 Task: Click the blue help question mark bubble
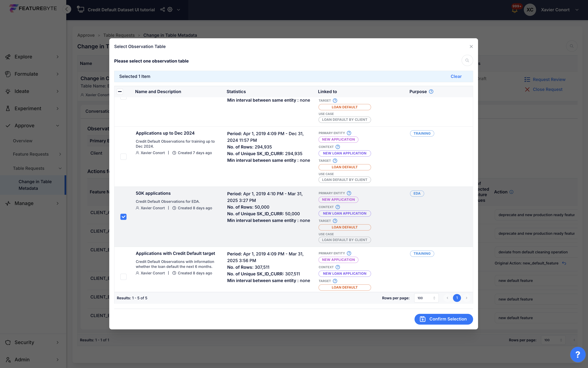578,355
